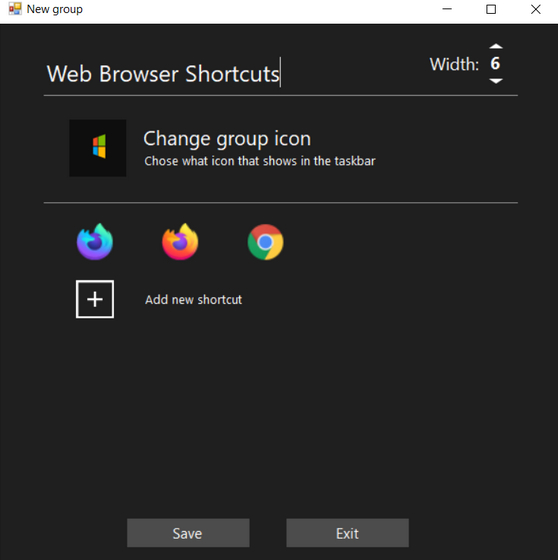558x560 pixels.
Task: Click the Exit button
Action: [347, 533]
